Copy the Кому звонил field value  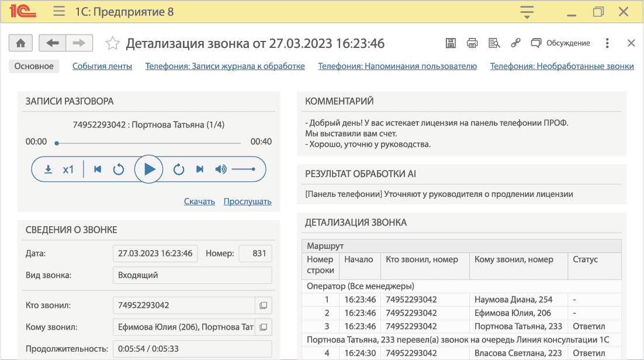tap(264, 327)
